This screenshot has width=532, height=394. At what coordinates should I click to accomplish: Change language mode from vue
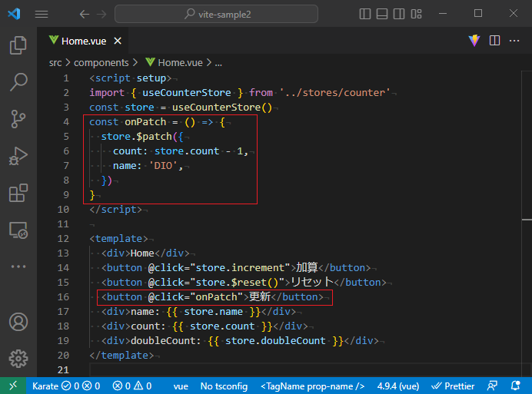181,386
